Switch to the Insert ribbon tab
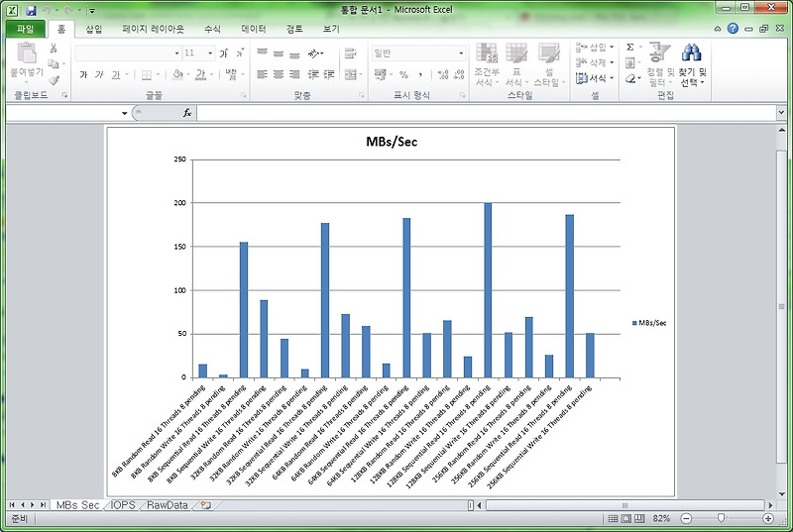This screenshot has height=532, width=793. click(x=94, y=29)
